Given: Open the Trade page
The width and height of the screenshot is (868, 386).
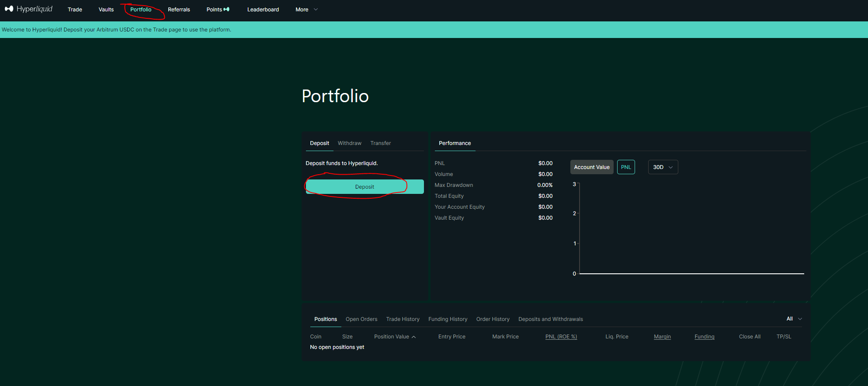Looking at the screenshot, I should pyautogui.click(x=75, y=10).
